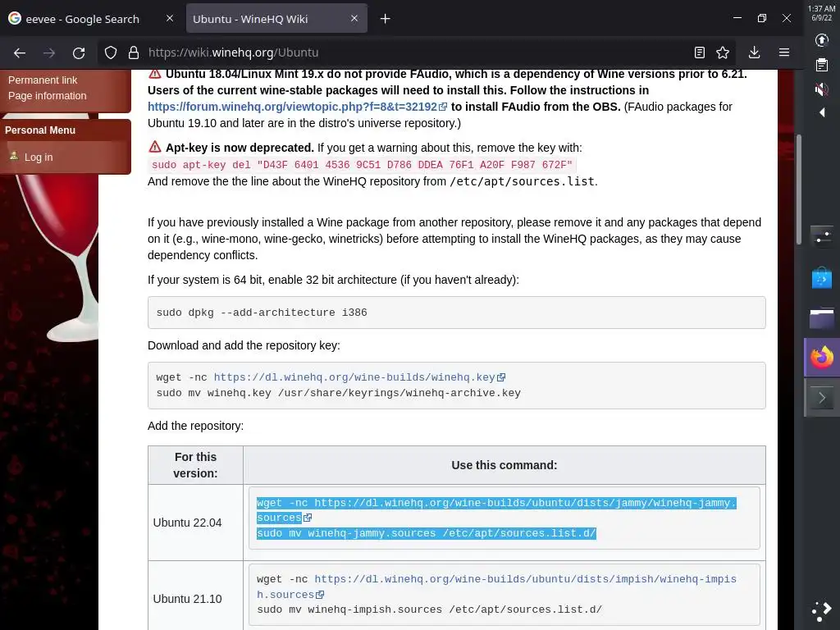This screenshot has width=840, height=630.
Task: Click the Firefox icon in the task panel
Action: click(x=822, y=358)
